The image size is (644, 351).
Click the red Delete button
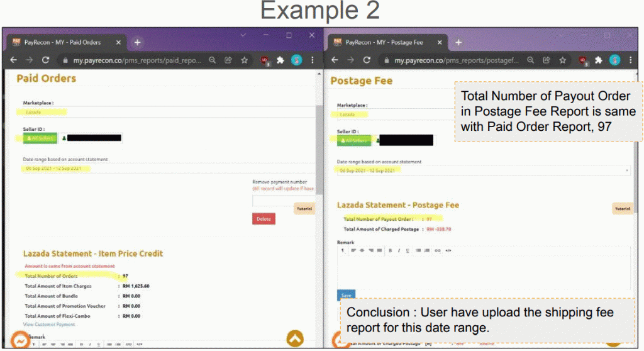tap(264, 219)
